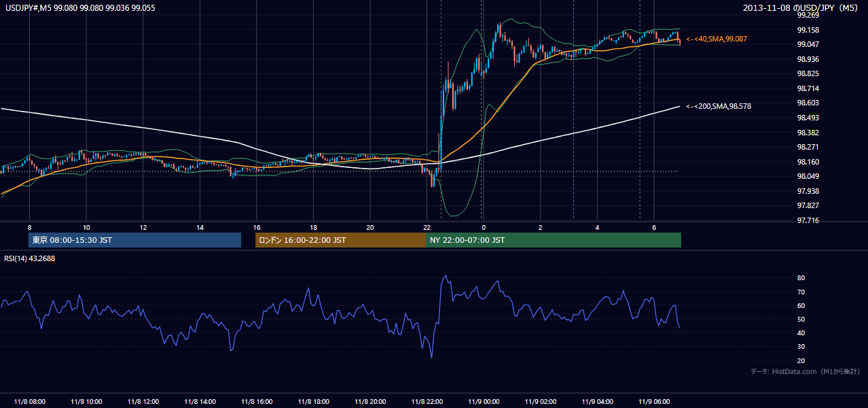The height and width of the screenshot is (408, 868).
Task: Click the bottom axis label 11/8 08:00
Action: (29, 402)
